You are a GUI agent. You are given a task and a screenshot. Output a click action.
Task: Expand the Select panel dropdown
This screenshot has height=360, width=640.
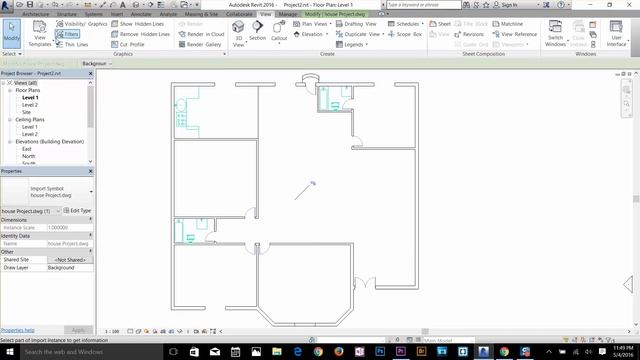pos(11,54)
